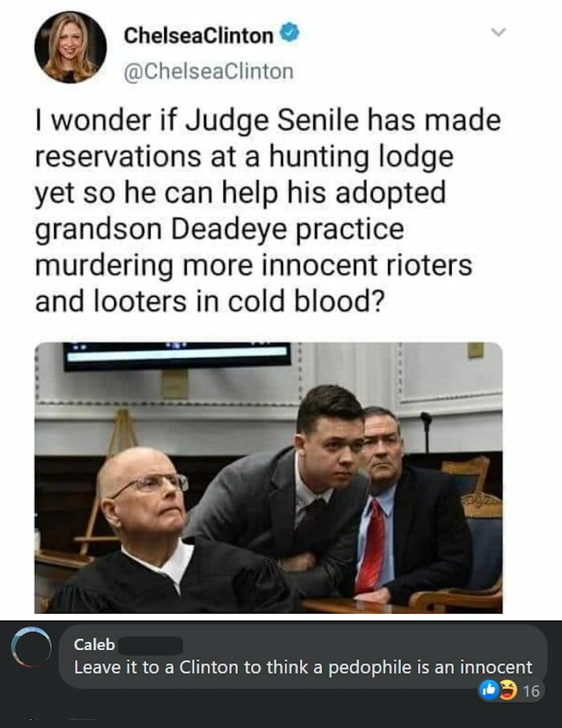Viewport: 562px width, 728px height.
Task: Open the tweet author's round profile picture
Action: (x=70, y=47)
